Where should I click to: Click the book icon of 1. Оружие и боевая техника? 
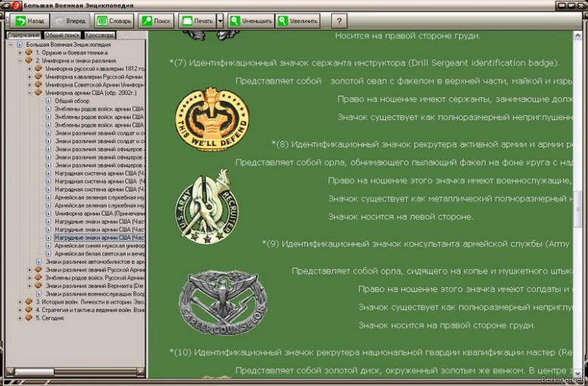click(29, 52)
